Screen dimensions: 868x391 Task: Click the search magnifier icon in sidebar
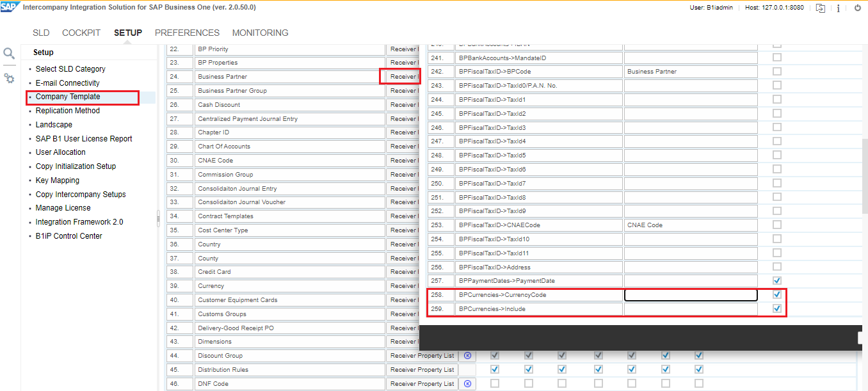click(9, 54)
